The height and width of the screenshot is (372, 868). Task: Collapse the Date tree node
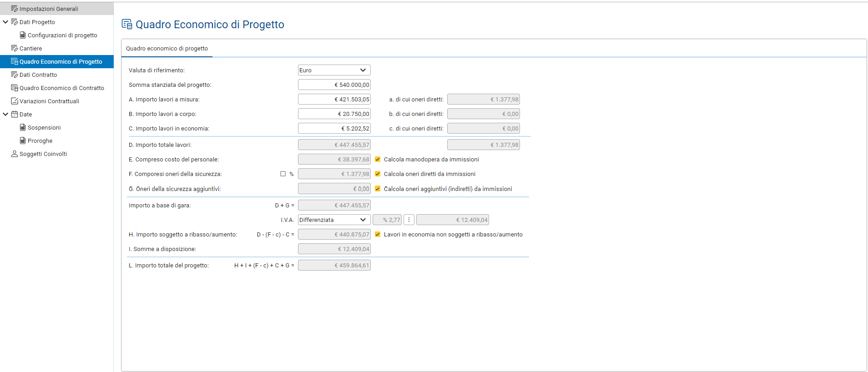pyautogui.click(x=5, y=114)
